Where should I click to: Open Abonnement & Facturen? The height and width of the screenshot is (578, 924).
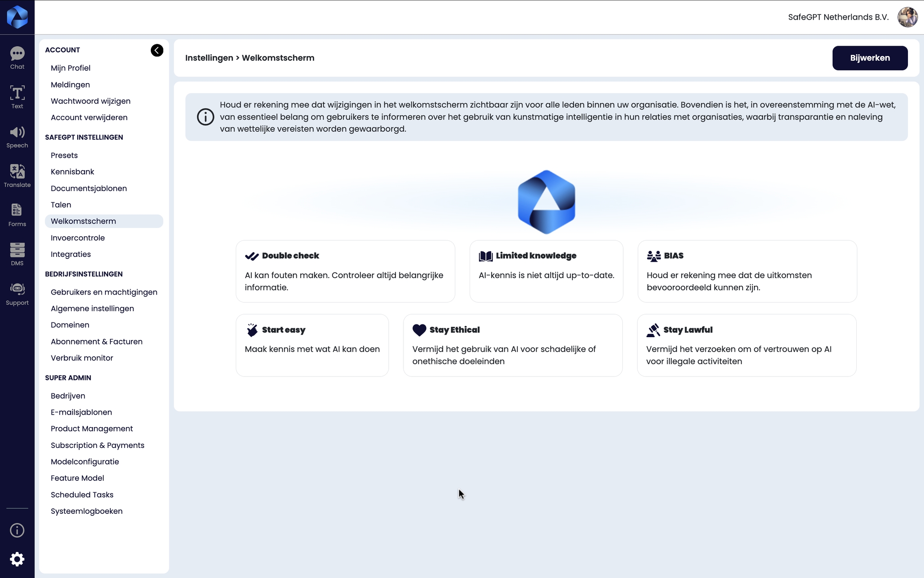(97, 341)
